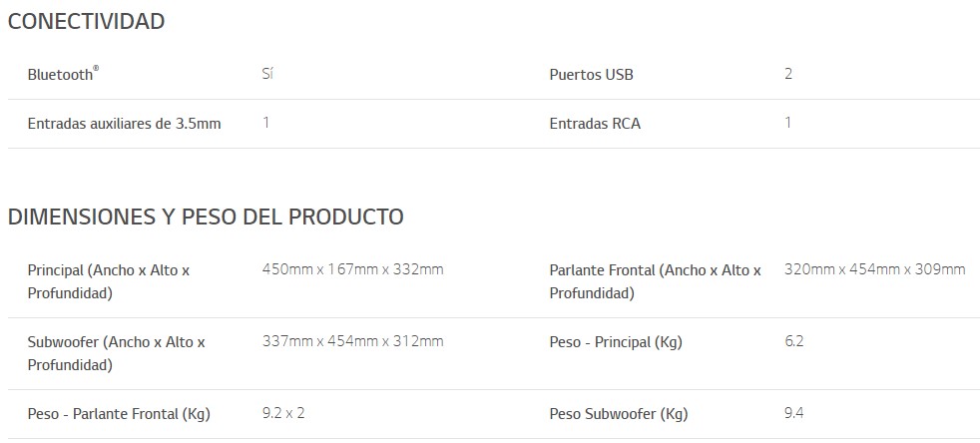The width and height of the screenshot is (980, 443).
Task: Select the Puertos USB label
Action: pos(591,75)
